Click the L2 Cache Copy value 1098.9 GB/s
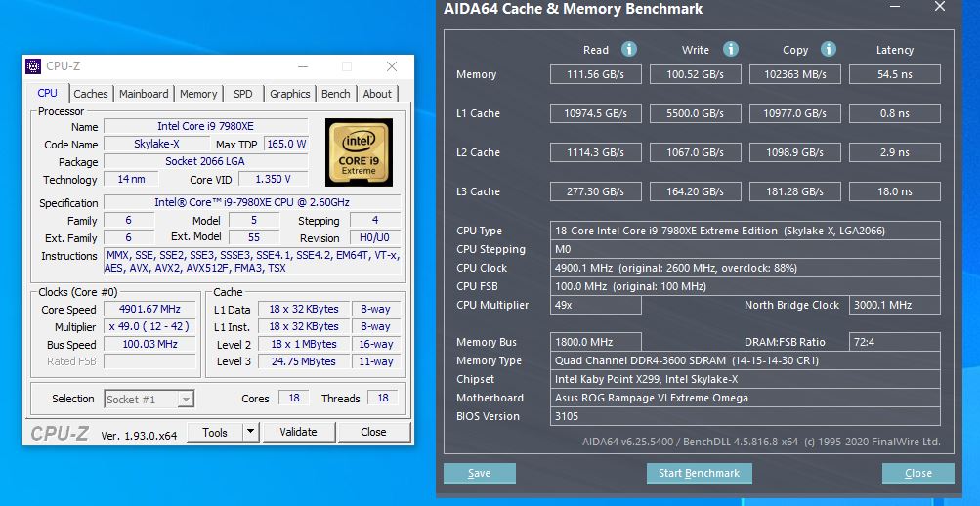Screen dimensions: 980x506 (795, 152)
